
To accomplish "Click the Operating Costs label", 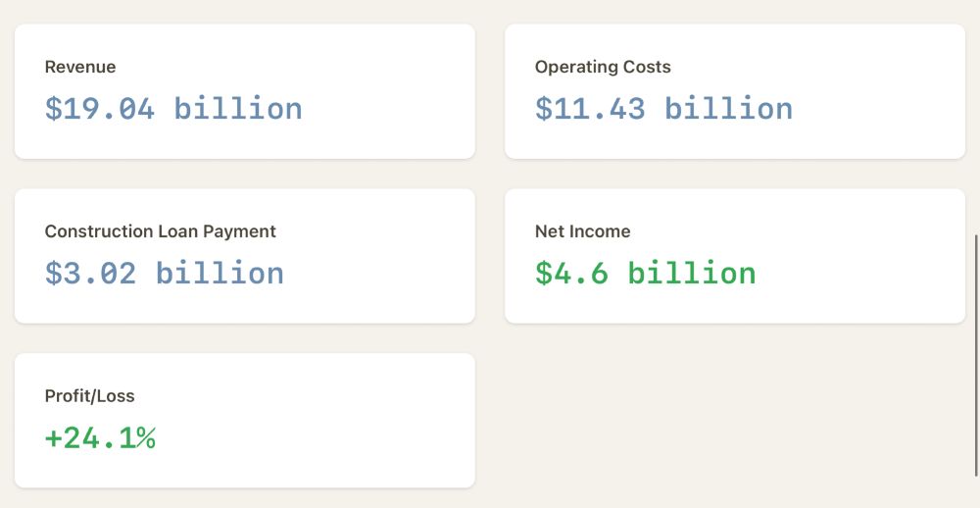I will click(603, 68).
